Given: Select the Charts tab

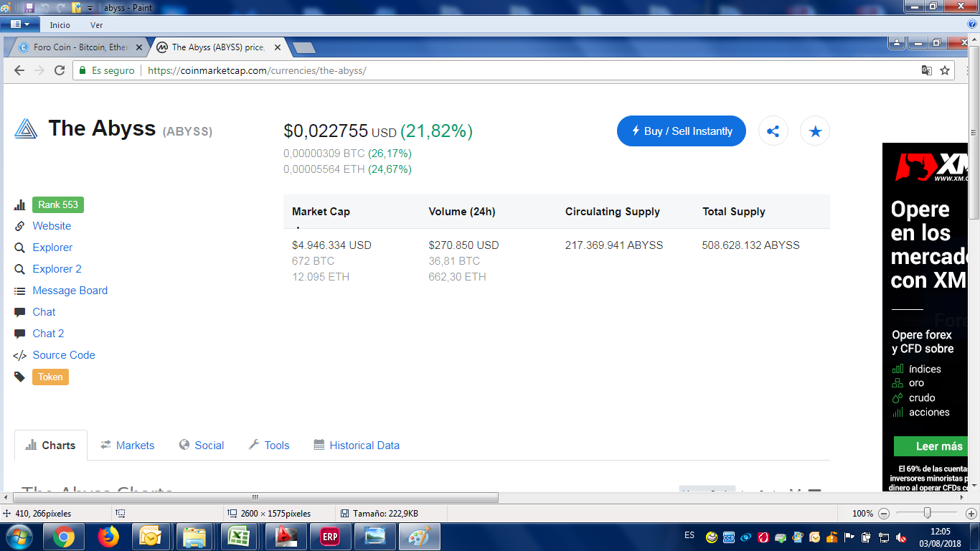Looking at the screenshot, I should [51, 446].
